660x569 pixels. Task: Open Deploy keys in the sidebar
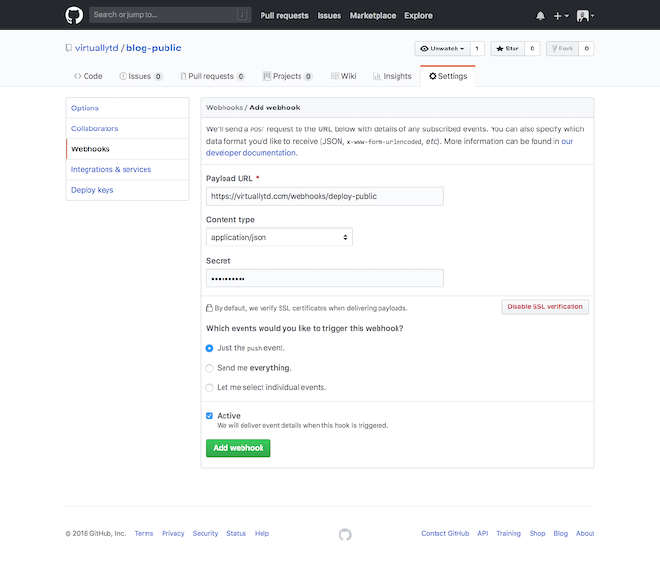[128, 190]
